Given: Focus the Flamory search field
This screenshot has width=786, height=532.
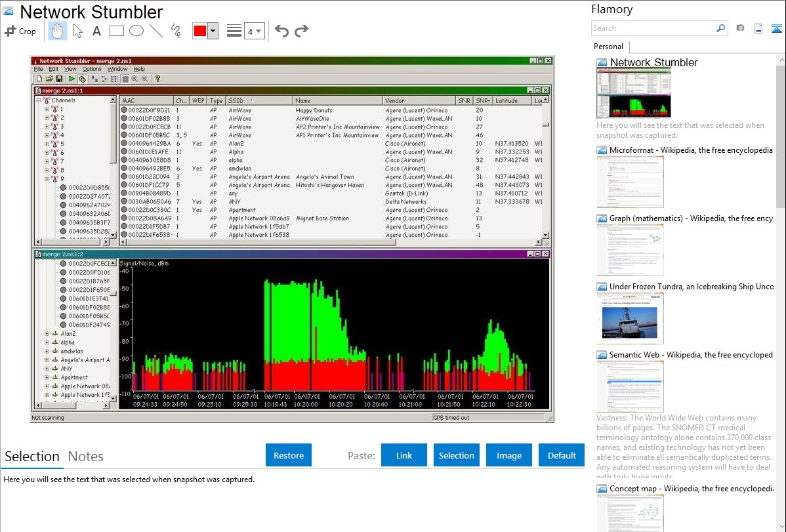Looking at the screenshot, I should pyautogui.click(x=653, y=28).
